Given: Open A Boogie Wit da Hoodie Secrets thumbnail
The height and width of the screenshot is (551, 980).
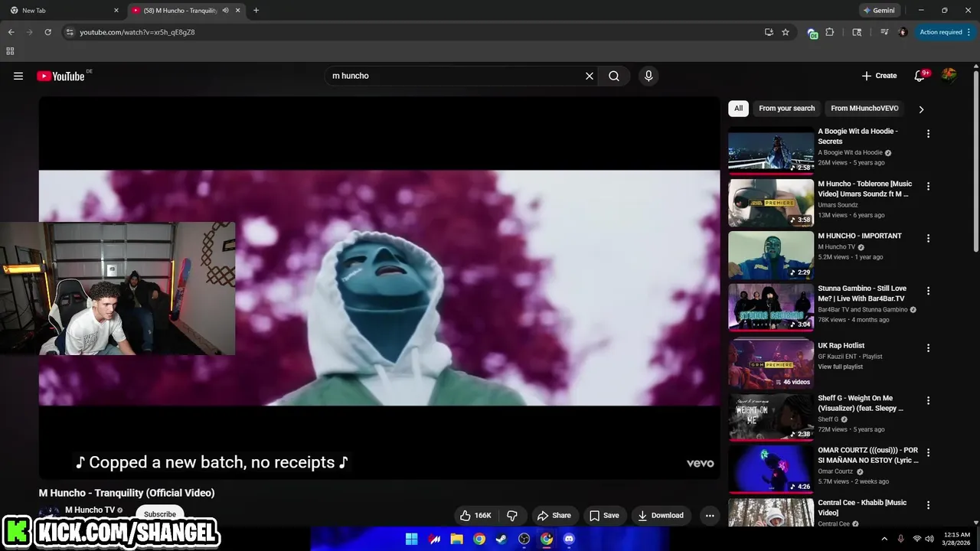Looking at the screenshot, I should coord(771,150).
